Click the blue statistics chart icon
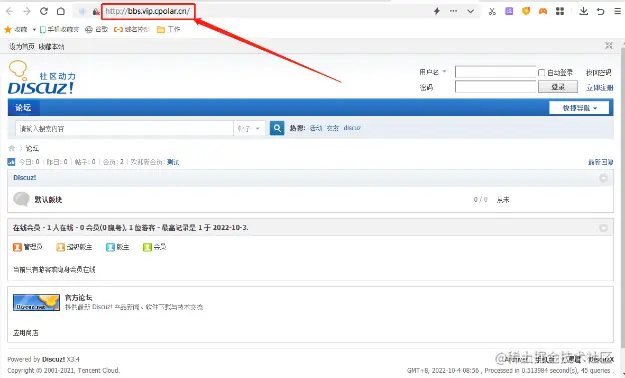 pos(11,162)
